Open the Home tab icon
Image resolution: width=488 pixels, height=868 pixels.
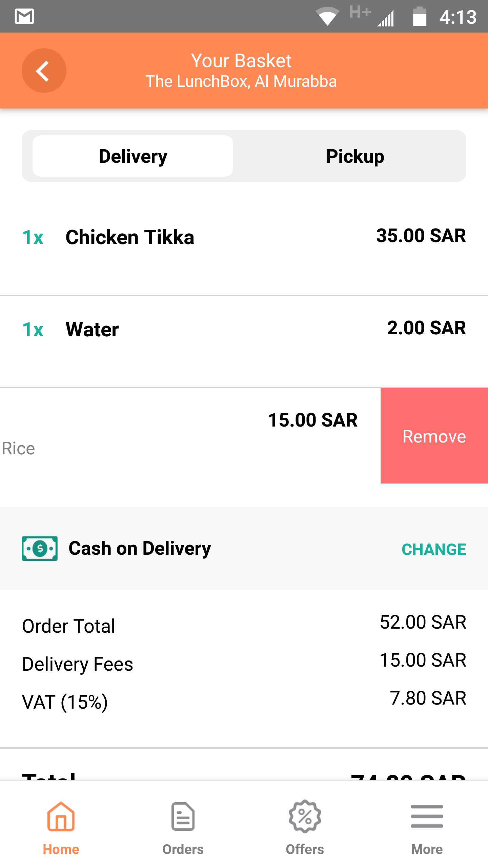coord(61,816)
